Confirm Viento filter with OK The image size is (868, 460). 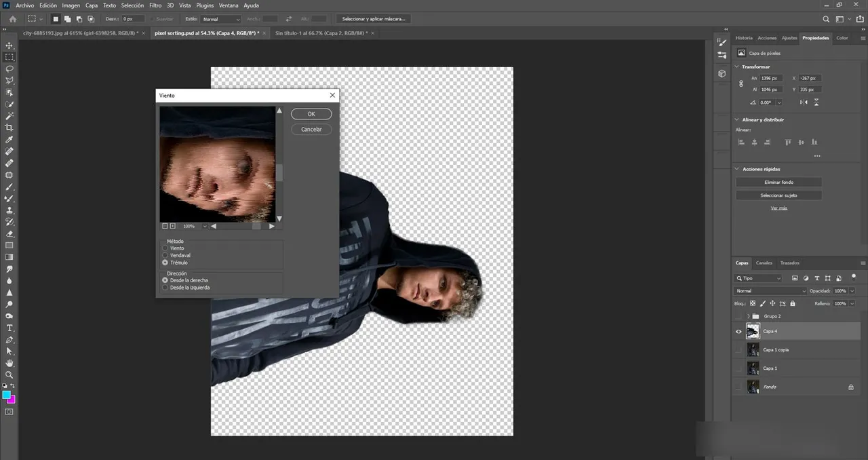[x=311, y=114]
